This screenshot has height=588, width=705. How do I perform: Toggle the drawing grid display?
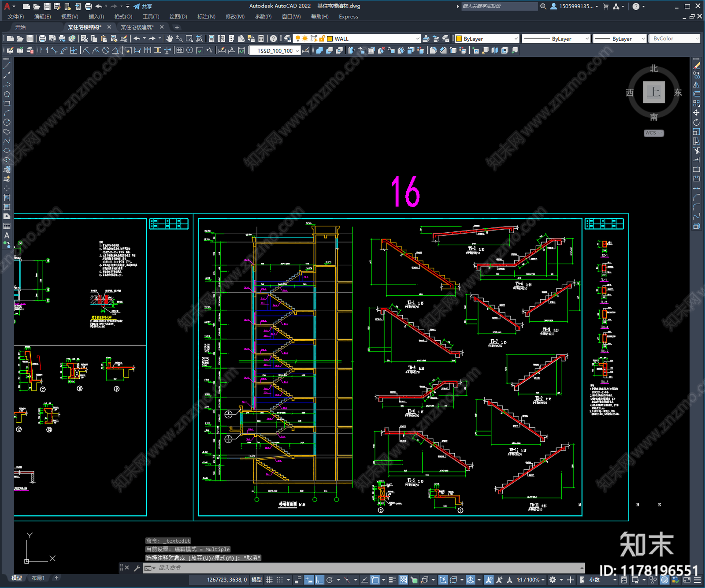tap(269, 580)
